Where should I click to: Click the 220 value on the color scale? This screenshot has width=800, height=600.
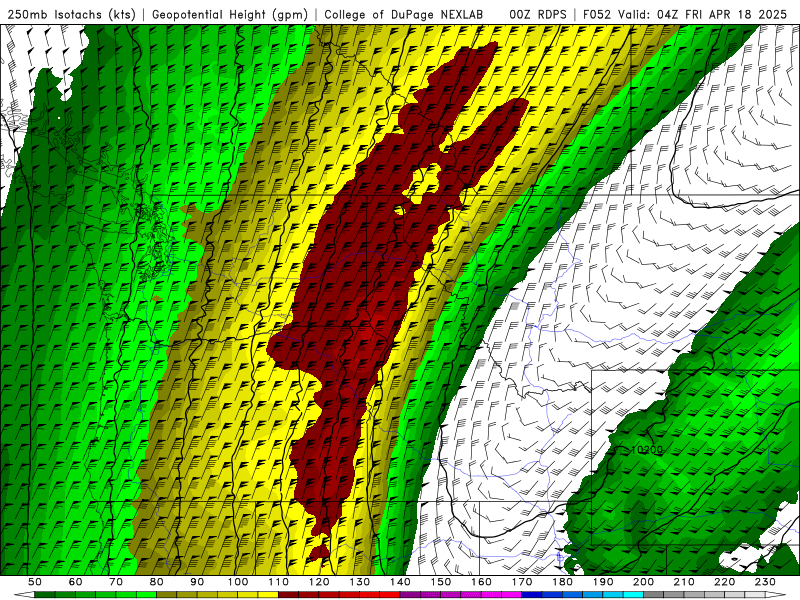pyautogui.click(x=725, y=582)
